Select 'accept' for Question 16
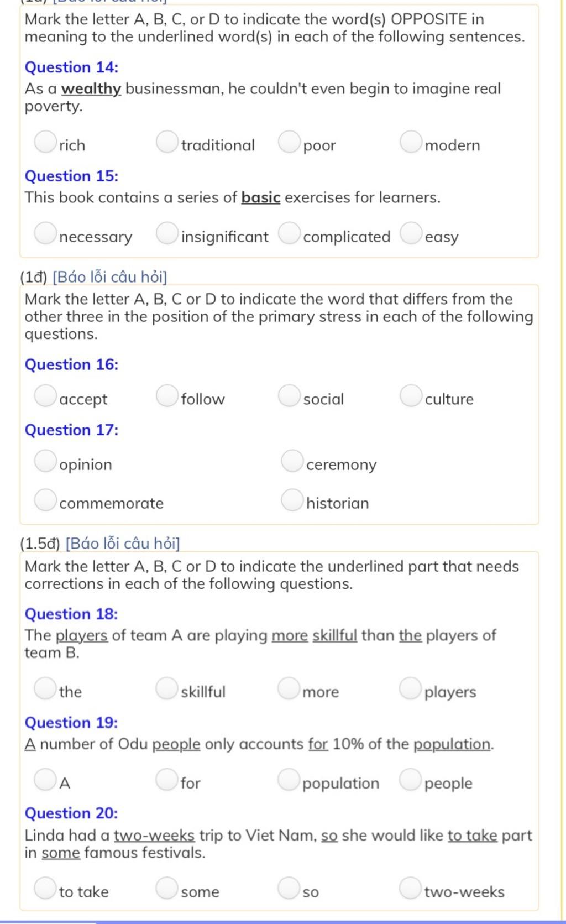This screenshot has width=566, height=924. tap(45, 395)
